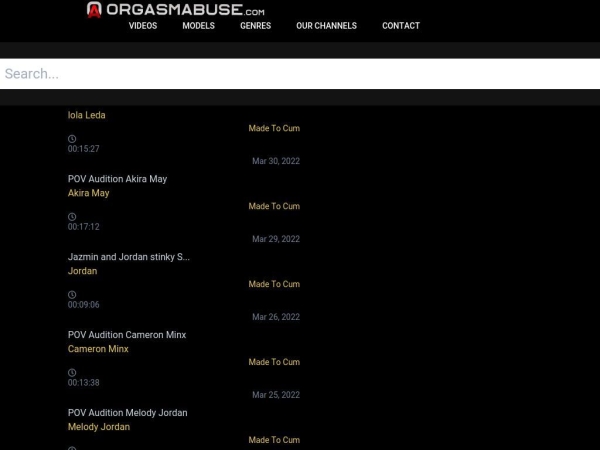Open the Genres menu item
600x450 pixels.
[255, 26]
